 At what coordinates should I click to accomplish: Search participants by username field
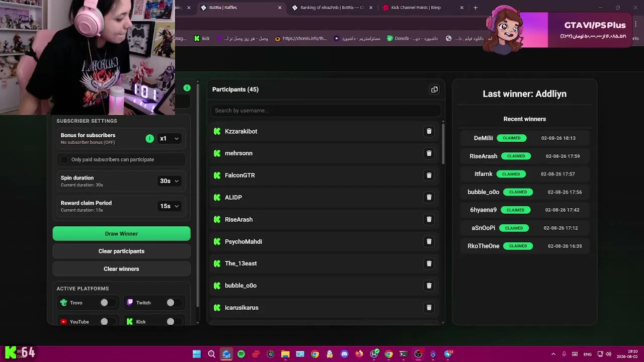pos(326,111)
